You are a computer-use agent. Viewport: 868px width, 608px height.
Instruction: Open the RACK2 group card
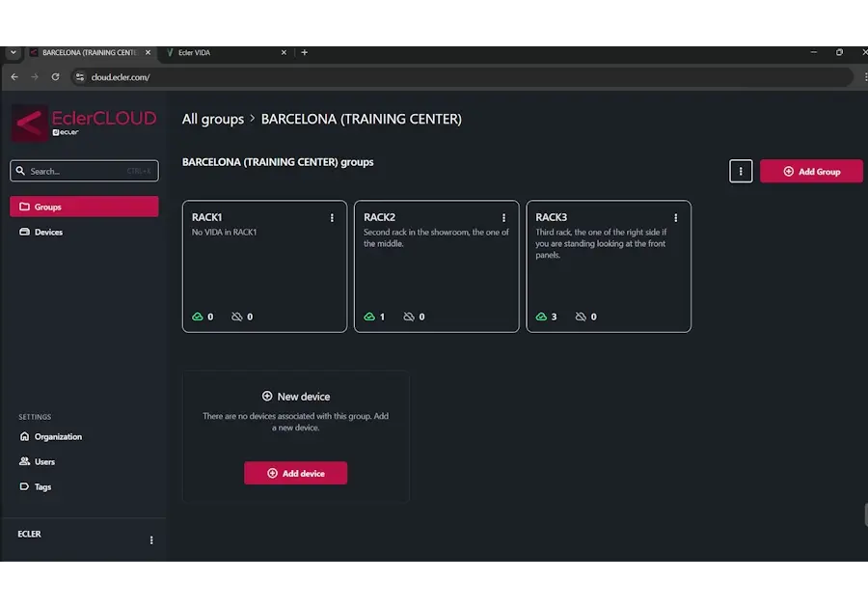pyautogui.click(x=437, y=266)
